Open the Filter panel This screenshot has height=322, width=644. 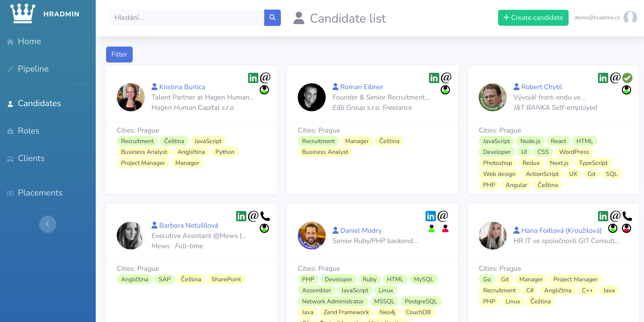pos(119,54)
